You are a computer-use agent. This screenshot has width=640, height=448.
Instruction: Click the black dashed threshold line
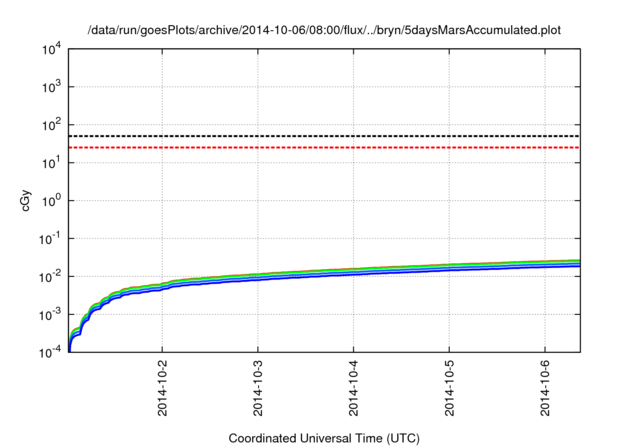pos(324,136)
